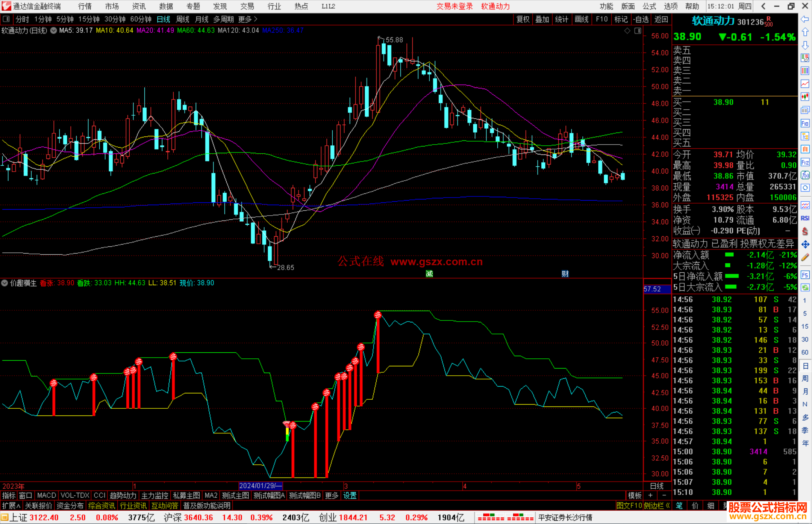Expand the 扩展 bottom panel
Viewport: 812px width, 524px height.
(x=11, y=506)
